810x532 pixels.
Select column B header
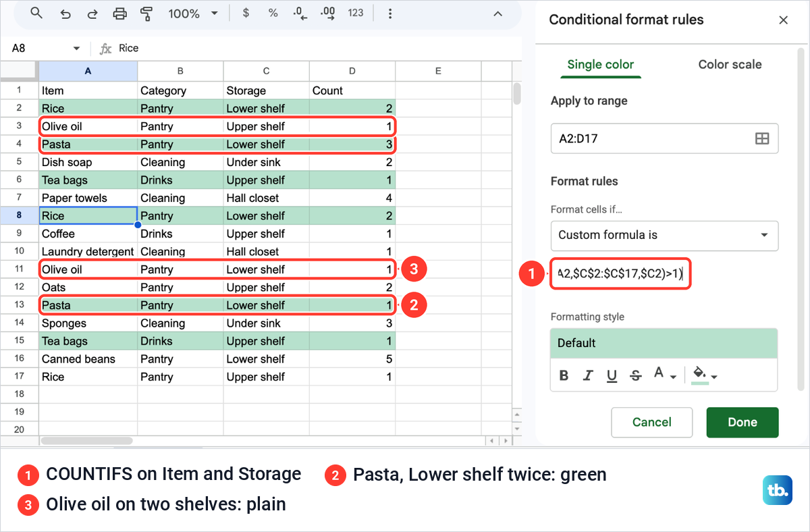click(x=180, y=71)
